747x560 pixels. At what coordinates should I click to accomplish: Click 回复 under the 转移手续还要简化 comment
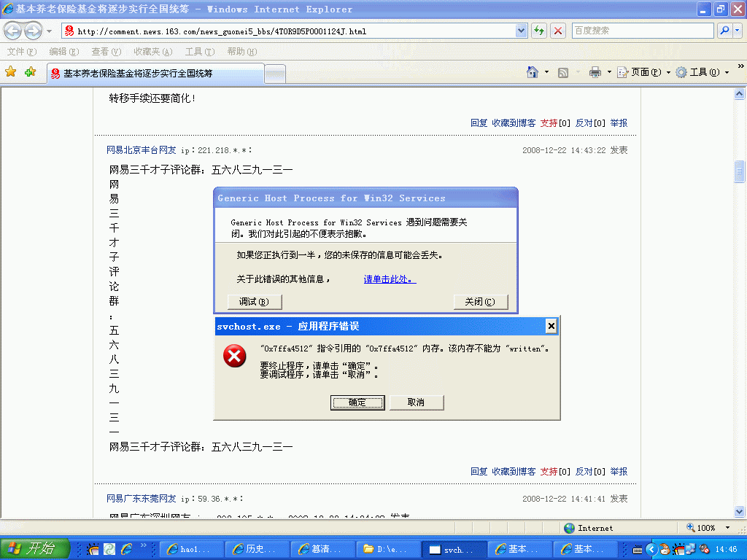pos(479,122)
